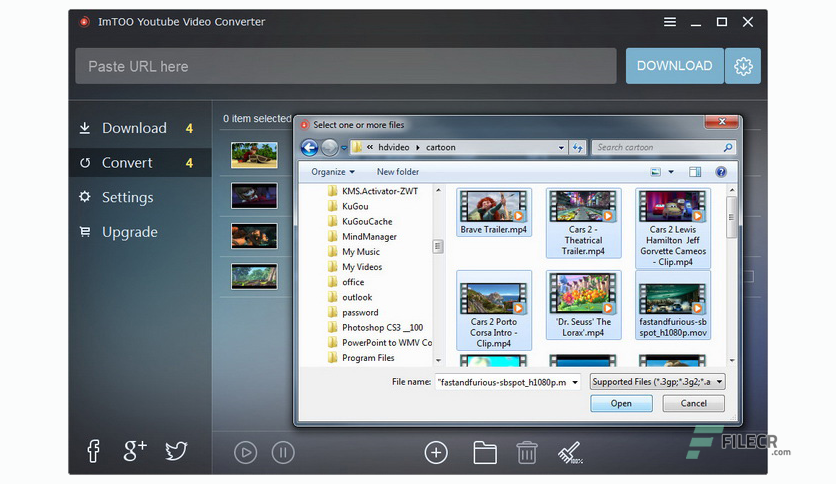
Task: Select Cars 2 Porto Corsa Intro Clip.mp4
Action: [x=494, y=310]
